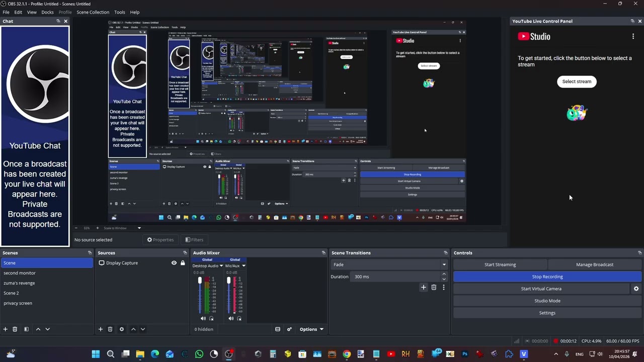Open source properties gear in Sources toolbar
Image resolution: width=644 pixels, height=362 pixels.
[122, 329]
